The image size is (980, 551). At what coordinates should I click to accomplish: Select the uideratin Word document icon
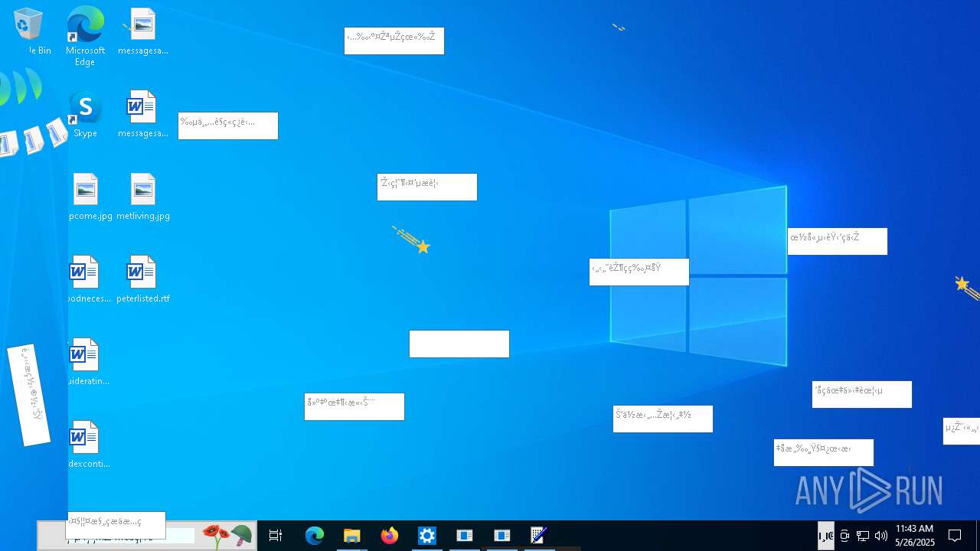pos(86,363)
